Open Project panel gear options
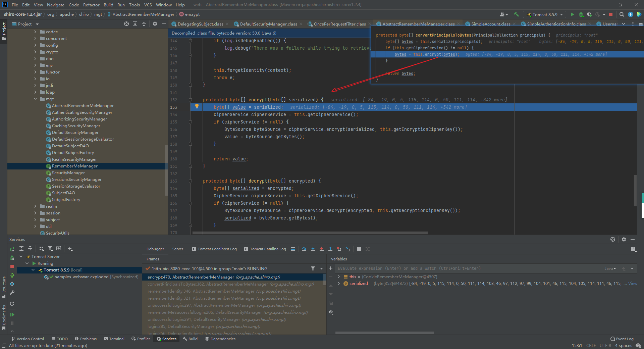The width and height of the screenshot is (644, 349). coord(155,24)
